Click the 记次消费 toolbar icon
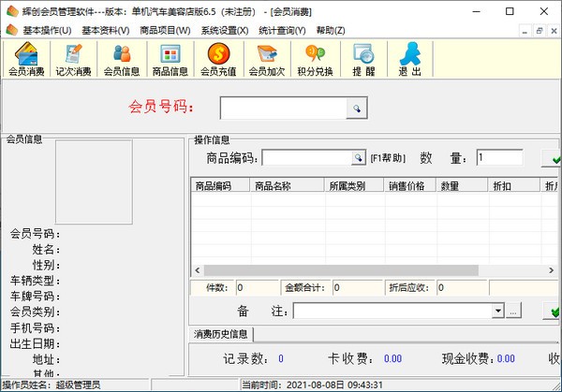The width and height of the screenshot is (562, 392). tap(73, 60)
